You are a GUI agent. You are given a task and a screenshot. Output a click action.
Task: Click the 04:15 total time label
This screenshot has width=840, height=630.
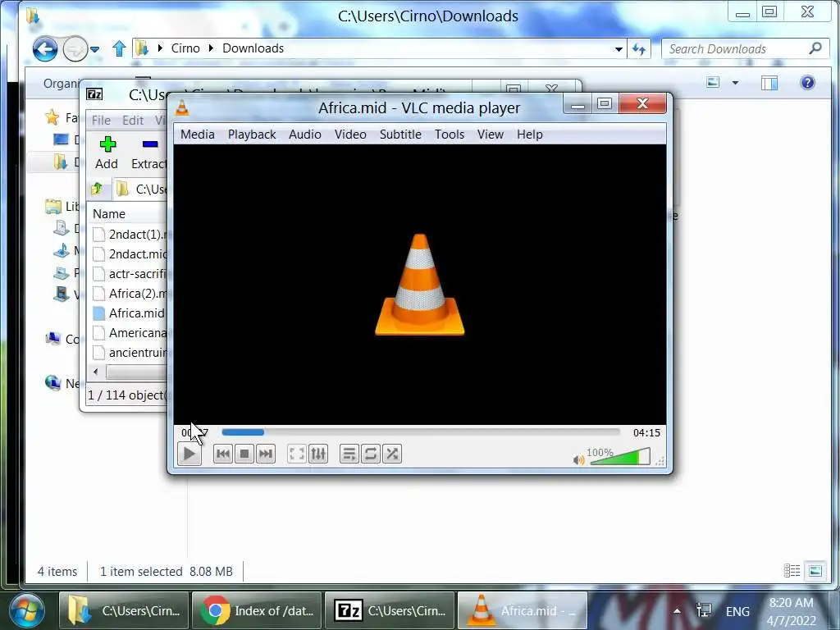646,433
